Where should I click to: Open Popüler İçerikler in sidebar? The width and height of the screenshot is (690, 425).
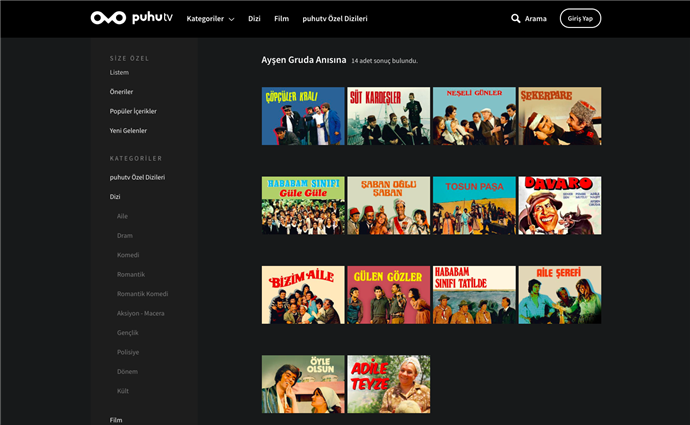[133, 111]
